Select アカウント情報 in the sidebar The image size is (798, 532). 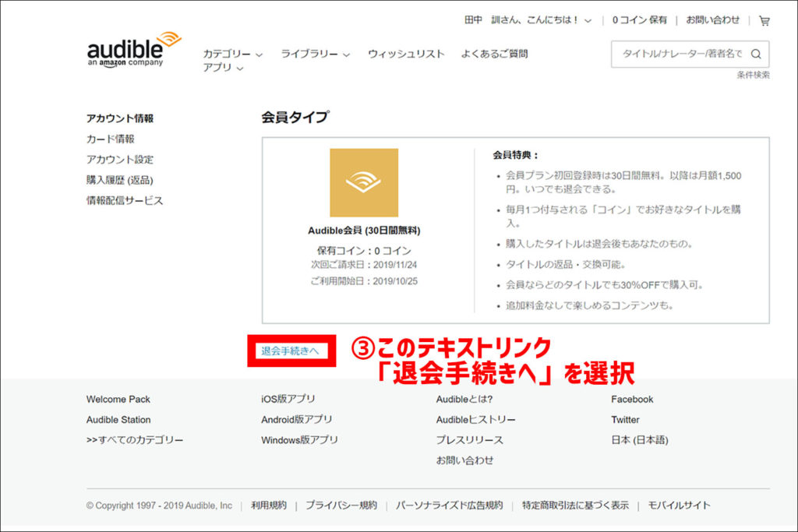pyautogui.click(x=119, y=118)
